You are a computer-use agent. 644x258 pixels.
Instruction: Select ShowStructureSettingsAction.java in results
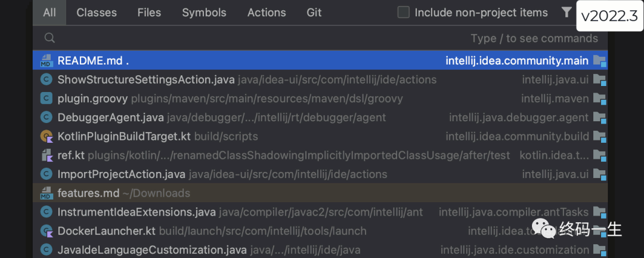pyautogui.click(x=320, y=79)
